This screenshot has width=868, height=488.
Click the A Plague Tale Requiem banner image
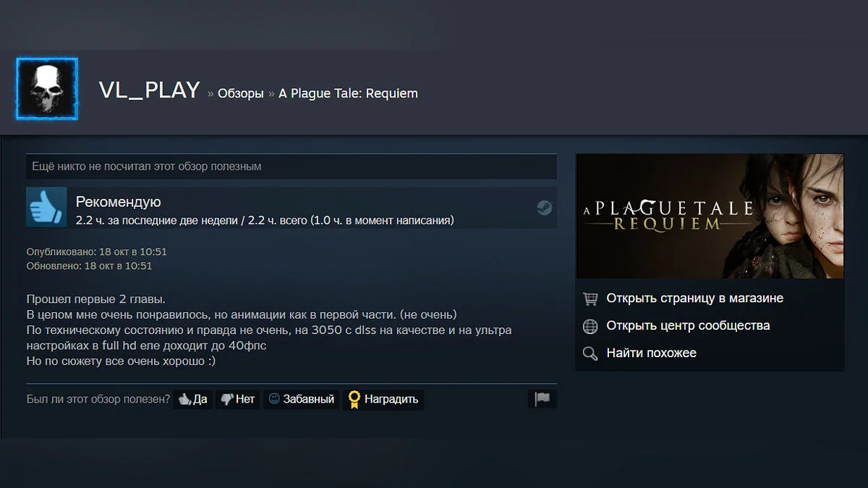[710, 216]
